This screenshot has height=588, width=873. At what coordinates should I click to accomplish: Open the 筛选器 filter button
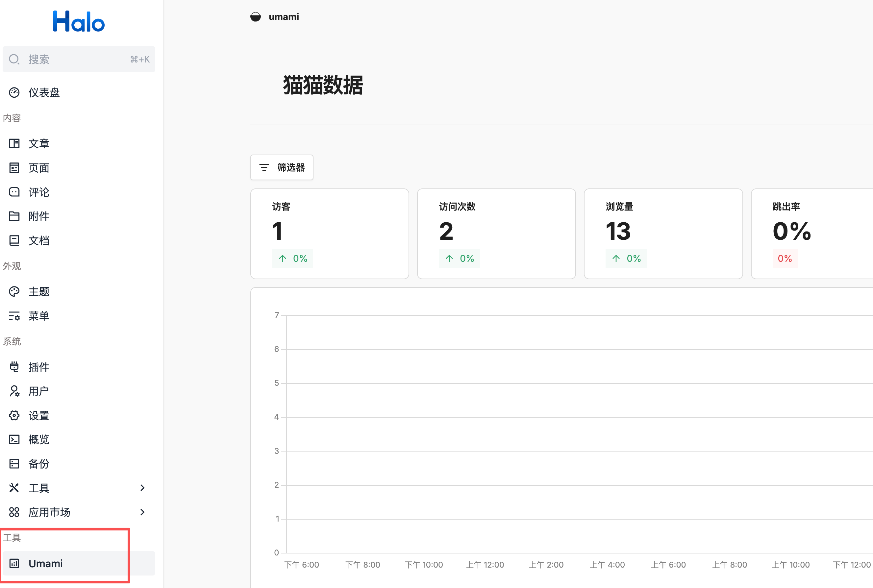click(x=282, y=167)
